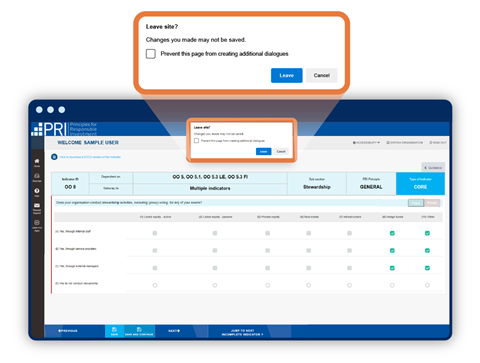Click the download DOCX version link
This screenshot has width=480, height=363.
click(x=90, y=157)
